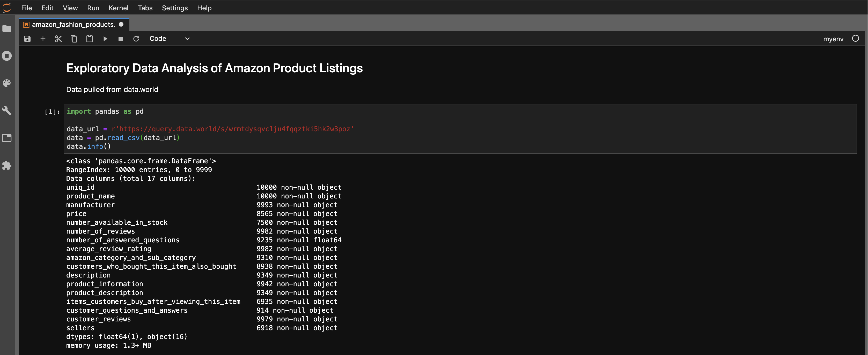
Task: Restart the kernel with the circular arrow icon
Action: [x=136, y=39]
